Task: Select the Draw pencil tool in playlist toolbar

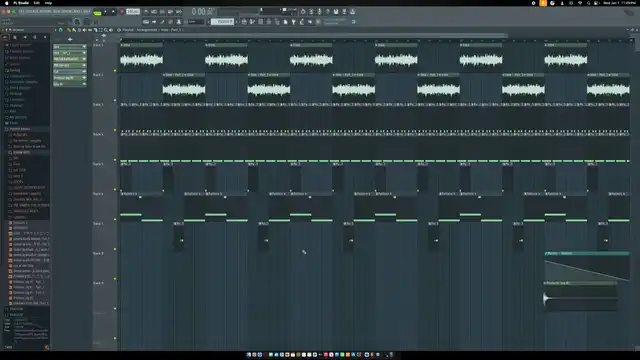Action: [69, 30]
